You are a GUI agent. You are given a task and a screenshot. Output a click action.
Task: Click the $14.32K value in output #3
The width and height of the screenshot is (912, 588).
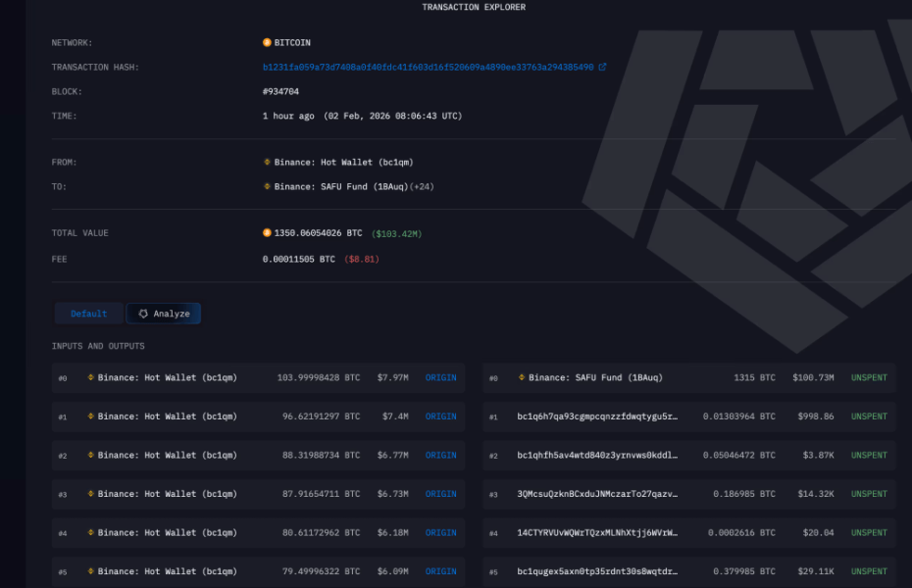click(816, 494)
